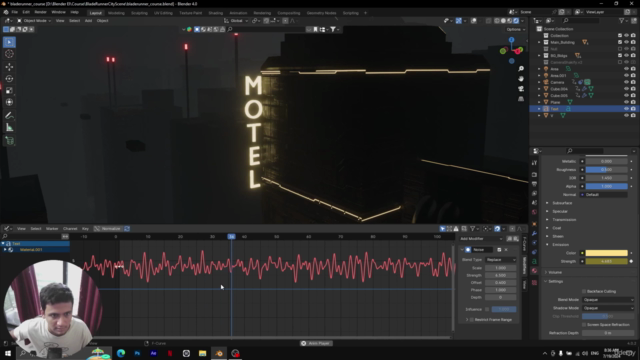Open the Object Data font properties tab
Image resolution: width=640 pixels, height=360 pixels.
(x=534, y=261)
